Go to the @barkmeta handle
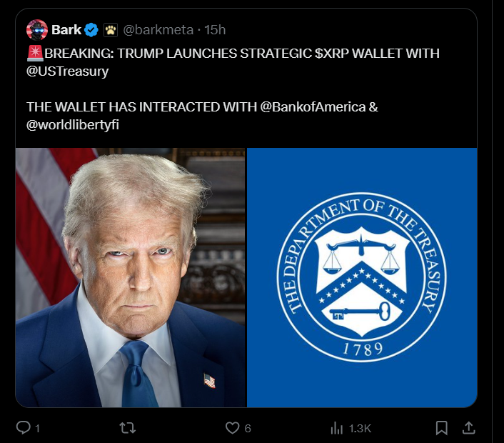Image resolution: width=504 pixels, height=443 pixels. [158, 30]
